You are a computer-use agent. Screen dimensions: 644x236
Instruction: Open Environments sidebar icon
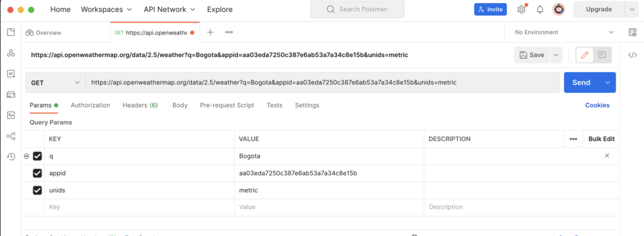click(11, 74)
